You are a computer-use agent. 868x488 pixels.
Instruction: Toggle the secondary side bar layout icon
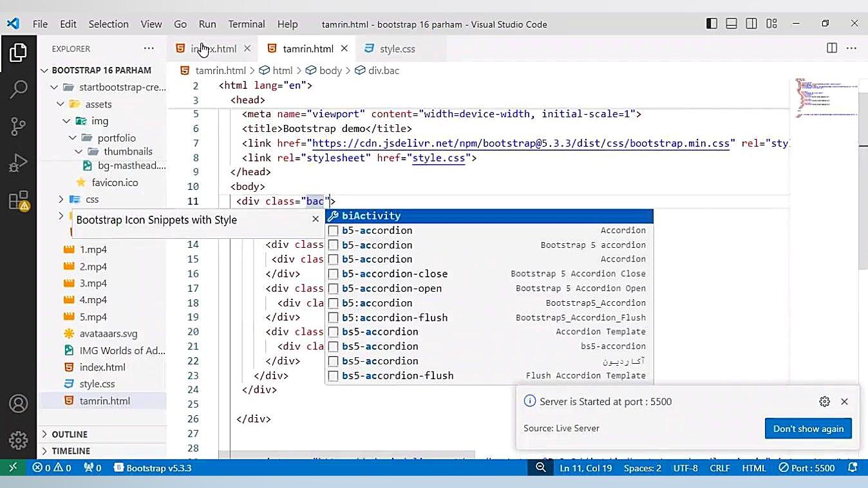coord(751,24)
